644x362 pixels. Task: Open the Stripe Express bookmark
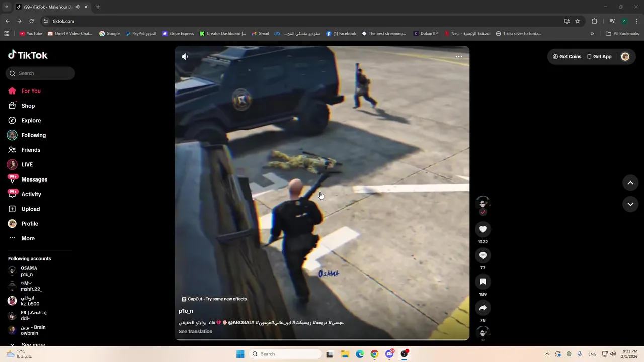point(178,34)
